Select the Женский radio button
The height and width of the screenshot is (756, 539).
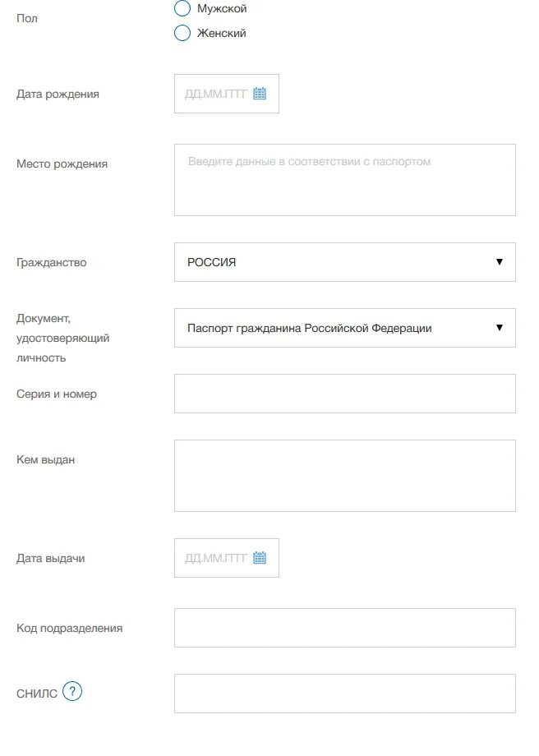tap(182, 34)
